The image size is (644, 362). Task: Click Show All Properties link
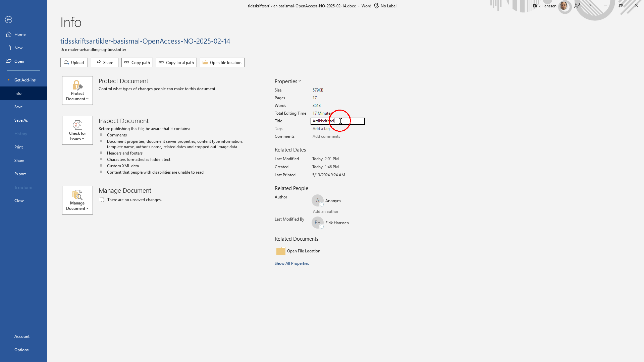(291, 263)
